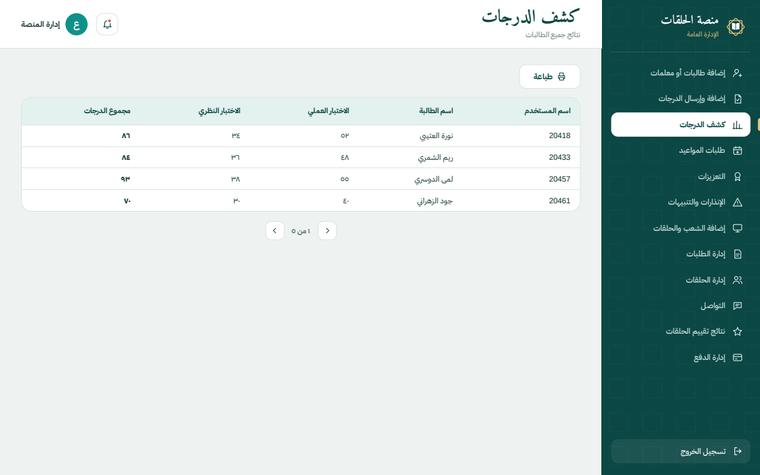Open إضافة الشعب والحلقات in the sidebar

coord(681,228)
